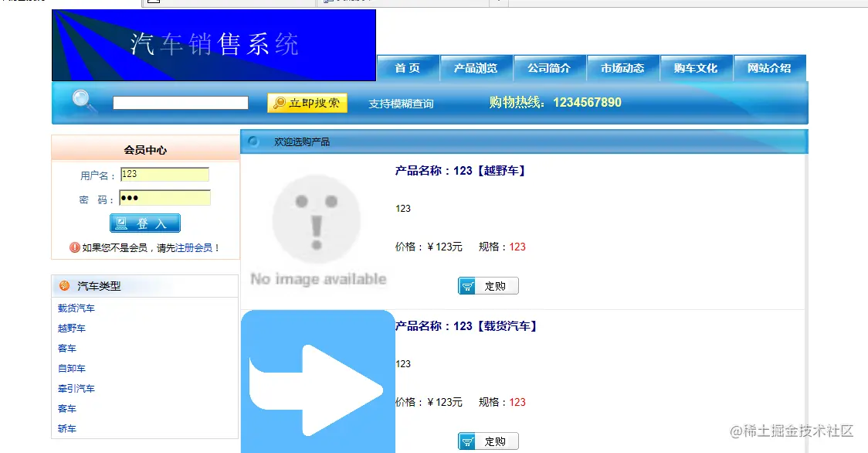Click the search text input field

tap(179, 101)
